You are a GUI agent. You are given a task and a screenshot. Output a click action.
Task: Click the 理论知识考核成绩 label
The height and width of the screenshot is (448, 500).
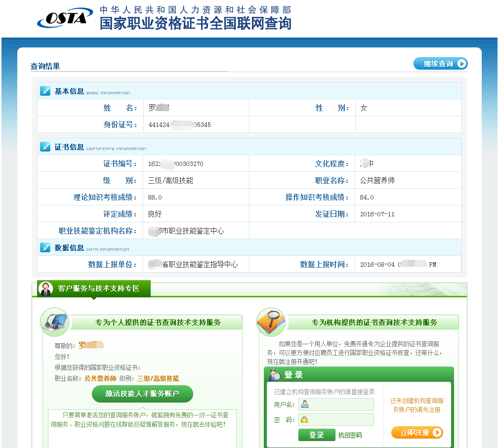click(x=105, y=198)
